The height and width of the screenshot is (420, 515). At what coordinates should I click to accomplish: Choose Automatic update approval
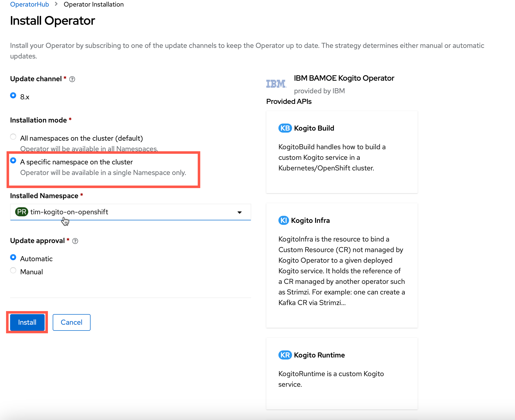pyautogui.click(x=13, y=257)
